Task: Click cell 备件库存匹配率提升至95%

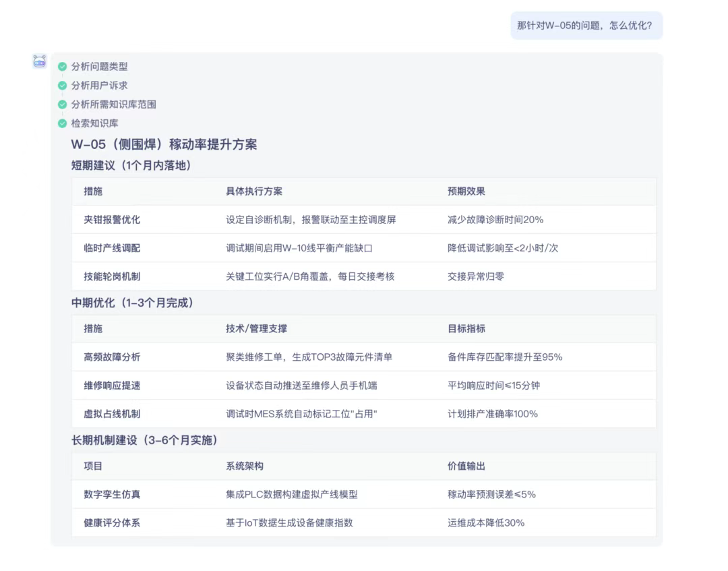Action: 505,357
